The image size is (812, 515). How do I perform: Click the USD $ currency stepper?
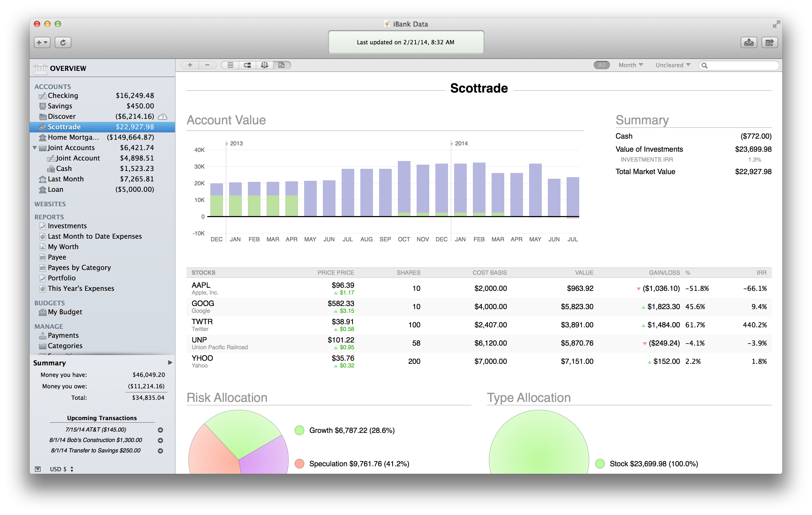click(x=72, y=469)
